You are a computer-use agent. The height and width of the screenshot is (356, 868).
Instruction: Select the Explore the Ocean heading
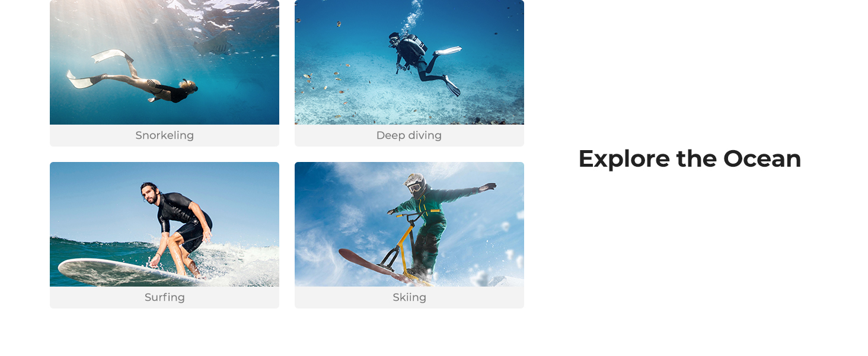(690, 159)
